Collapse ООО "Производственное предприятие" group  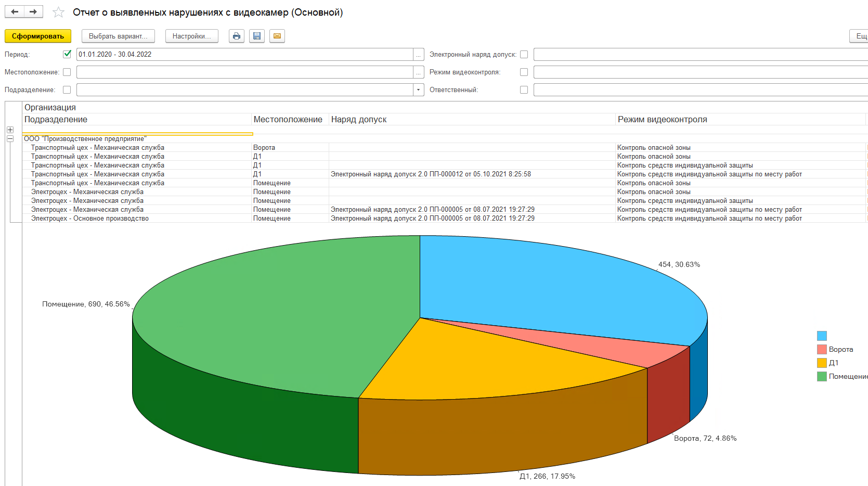point(10,139)
